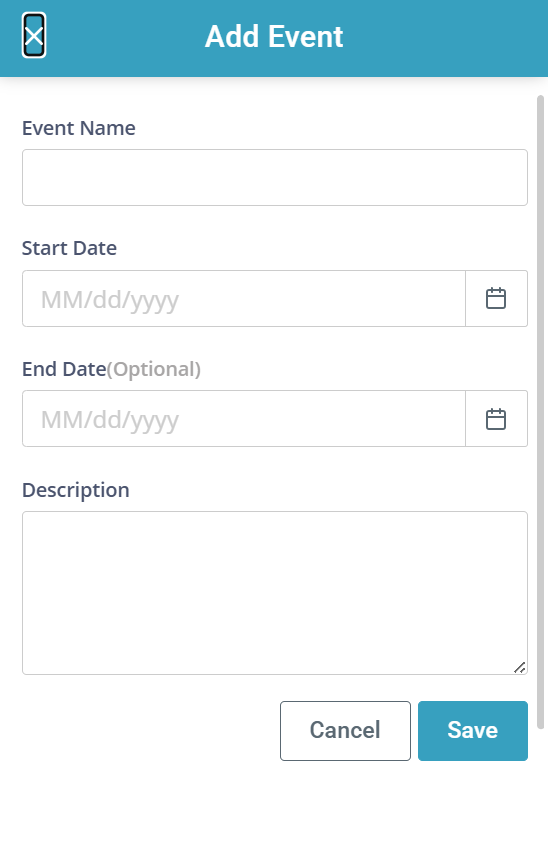Grab the Description box resize handle

[x=519, y=667]
